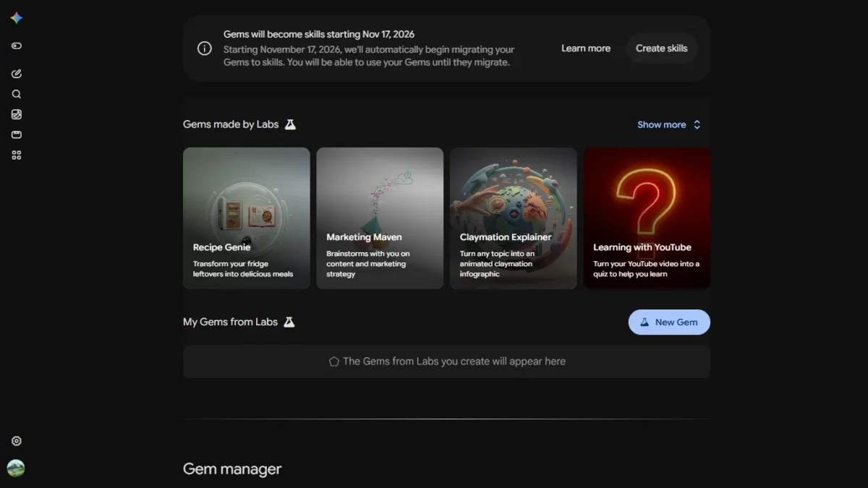Click the Gem manager heading
868x488 pixels.
coord(232,469)
